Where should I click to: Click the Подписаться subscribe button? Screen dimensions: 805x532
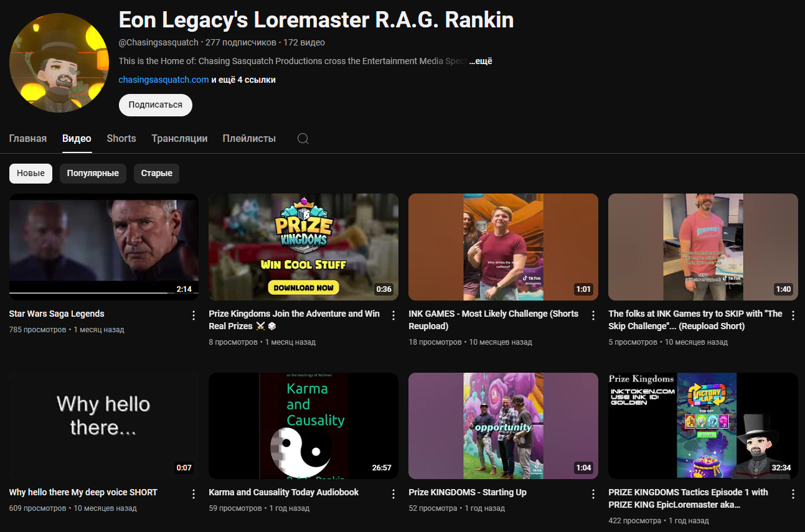click(156, 105)
